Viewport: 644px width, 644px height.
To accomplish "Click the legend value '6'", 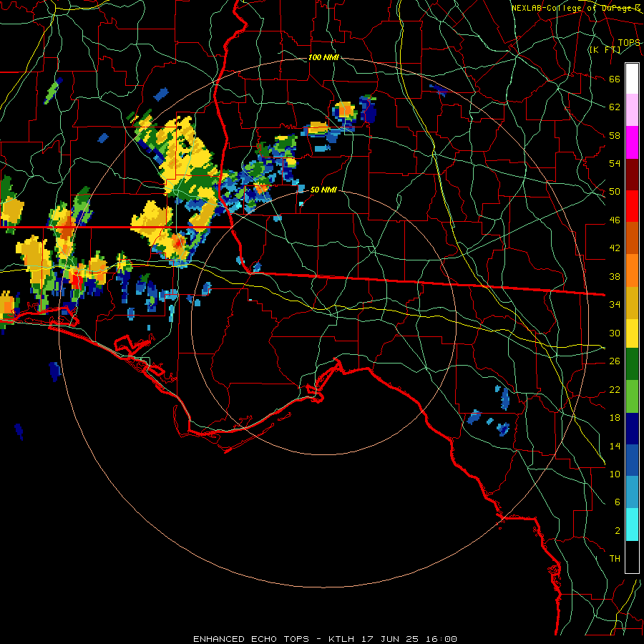I will [617, 502].
